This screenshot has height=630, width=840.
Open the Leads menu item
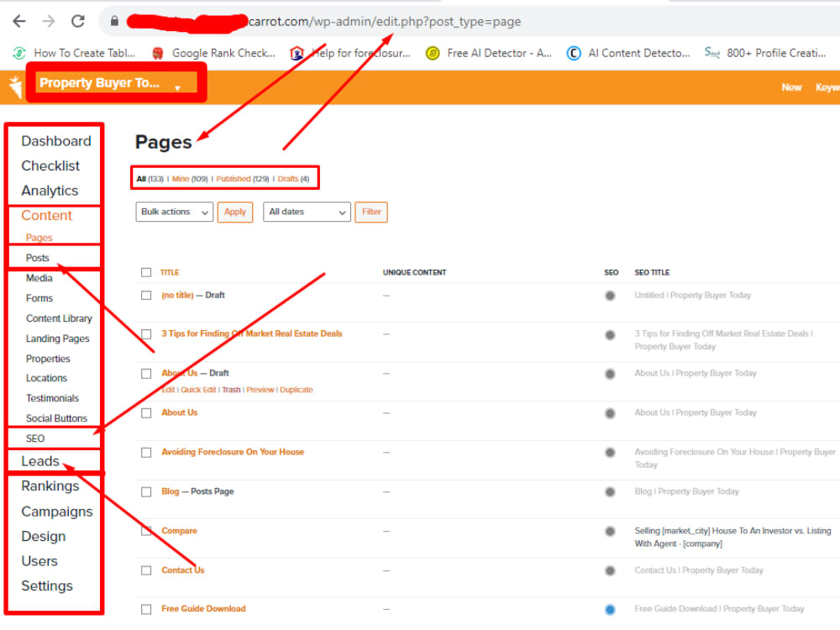point(40,461)
